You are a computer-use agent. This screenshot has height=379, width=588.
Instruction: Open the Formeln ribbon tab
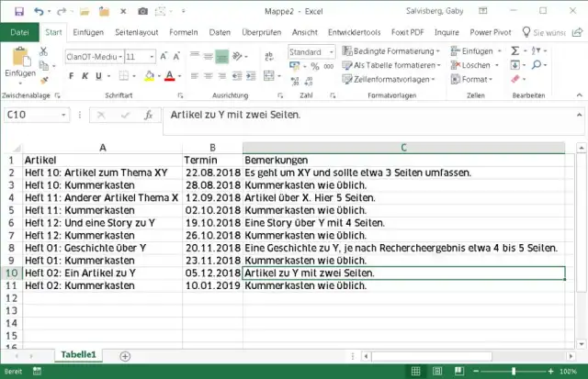(184, 32)
